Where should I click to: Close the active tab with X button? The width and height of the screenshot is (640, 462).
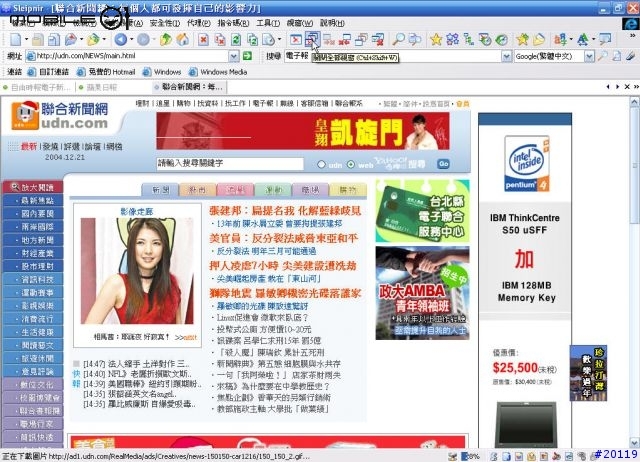point(627,87)
